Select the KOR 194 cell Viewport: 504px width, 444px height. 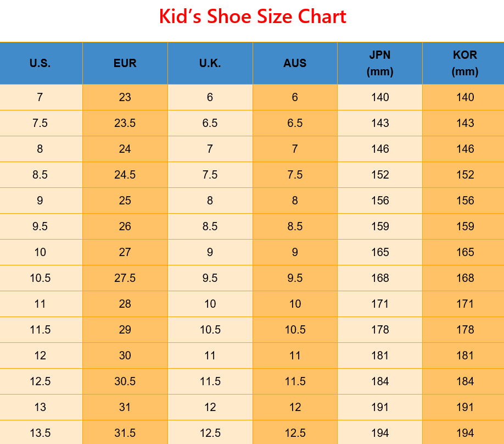465,433
